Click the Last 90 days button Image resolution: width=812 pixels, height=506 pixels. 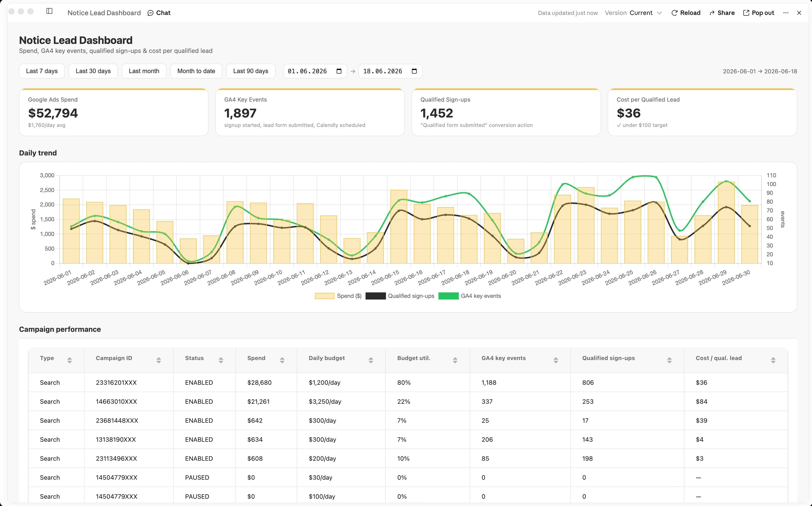[x=251, y=71]
